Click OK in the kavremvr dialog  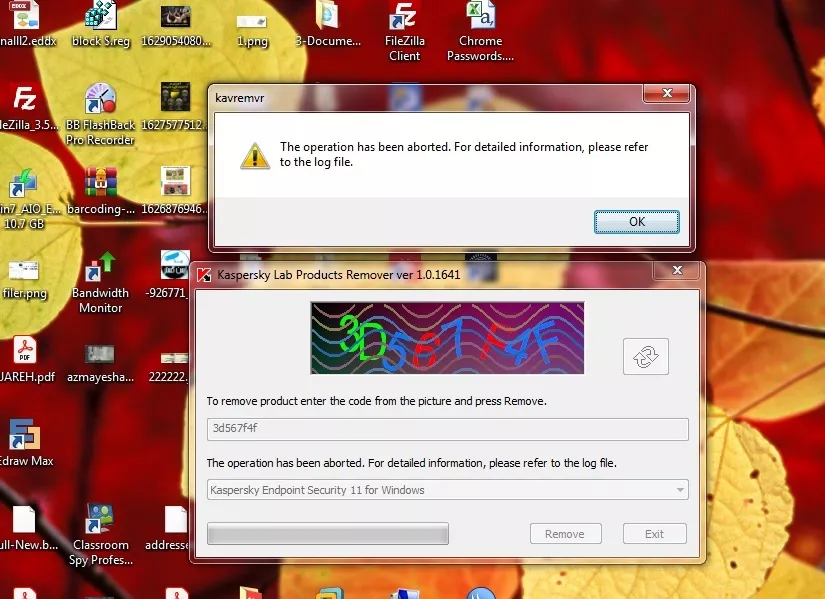click(637, 222)
